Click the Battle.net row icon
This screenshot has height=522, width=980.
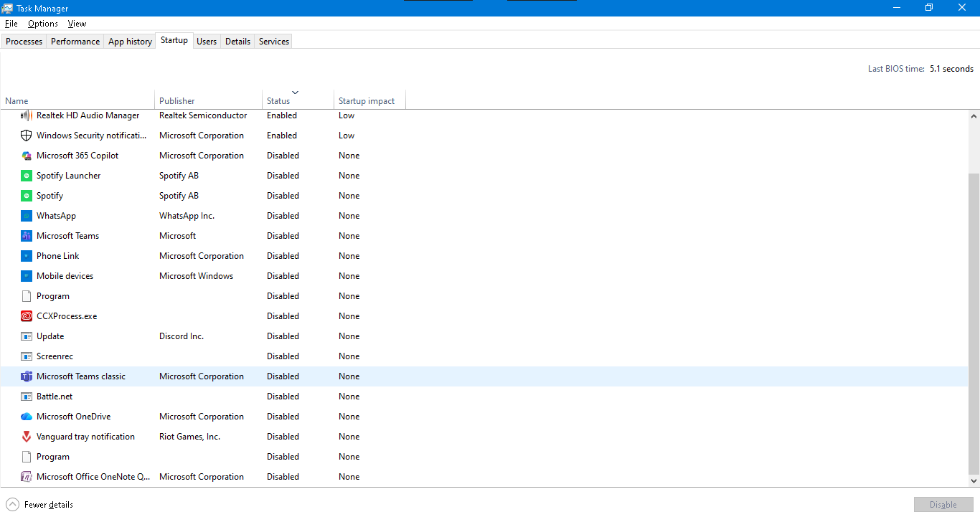pyautogui.click(x=27, y=397)
